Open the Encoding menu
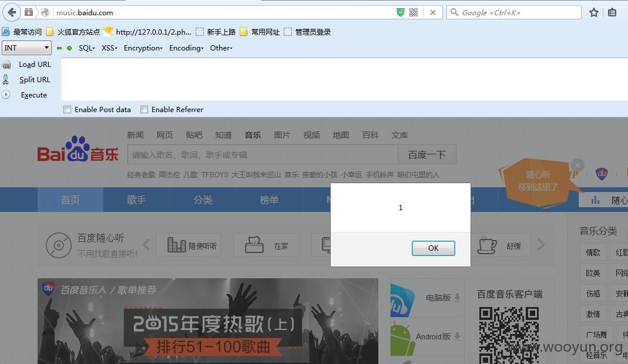Image resolution: width=628 pixels, height=364 pixels. (186, 48)
